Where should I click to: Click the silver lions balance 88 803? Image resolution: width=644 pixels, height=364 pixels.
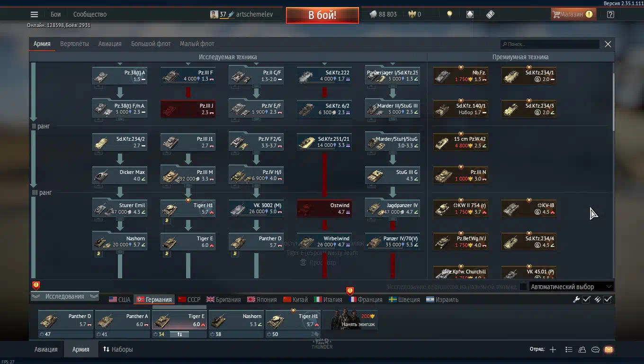point(383,14)
